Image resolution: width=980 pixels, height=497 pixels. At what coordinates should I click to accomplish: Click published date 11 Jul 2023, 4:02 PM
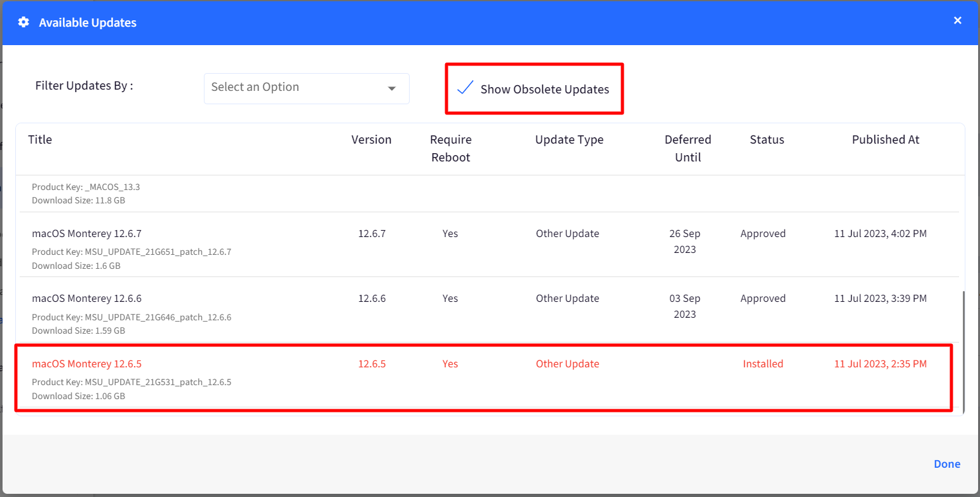[x=880, y=233]
